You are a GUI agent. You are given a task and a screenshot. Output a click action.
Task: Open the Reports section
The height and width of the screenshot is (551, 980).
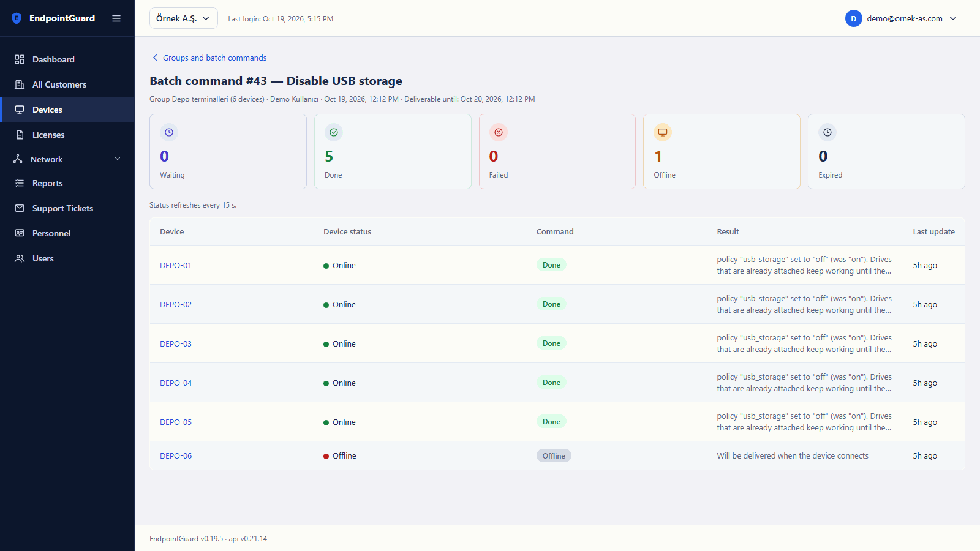pos(67,183)
